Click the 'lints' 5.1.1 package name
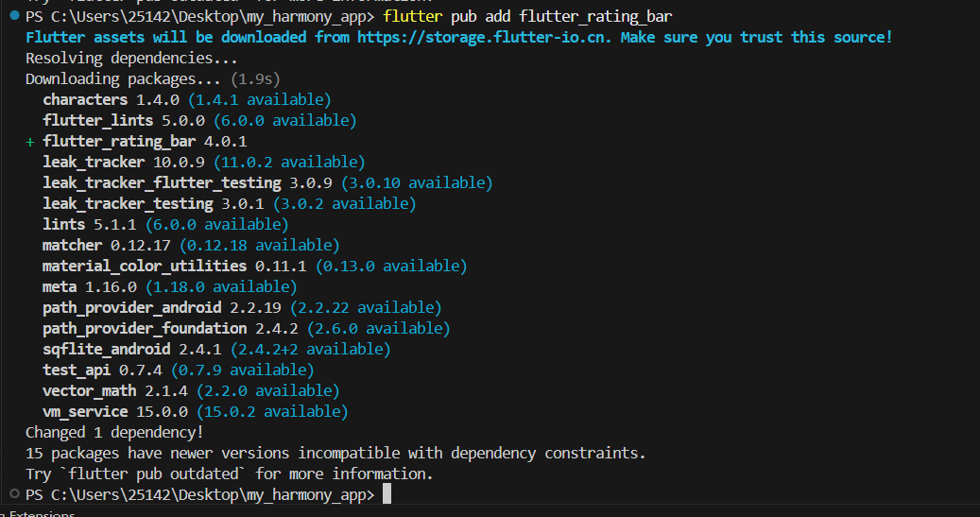Image resolution: width=980 pixels, height=517 pixels. tap(63, 224)
